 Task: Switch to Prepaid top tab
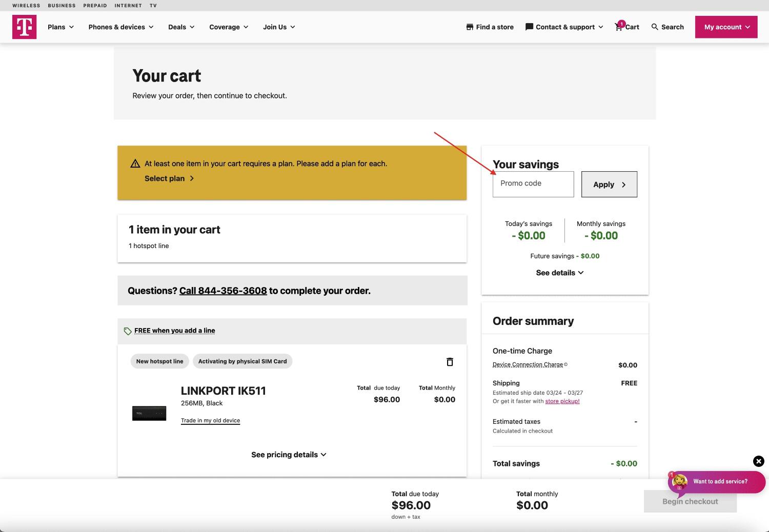[x=95, y=6]
